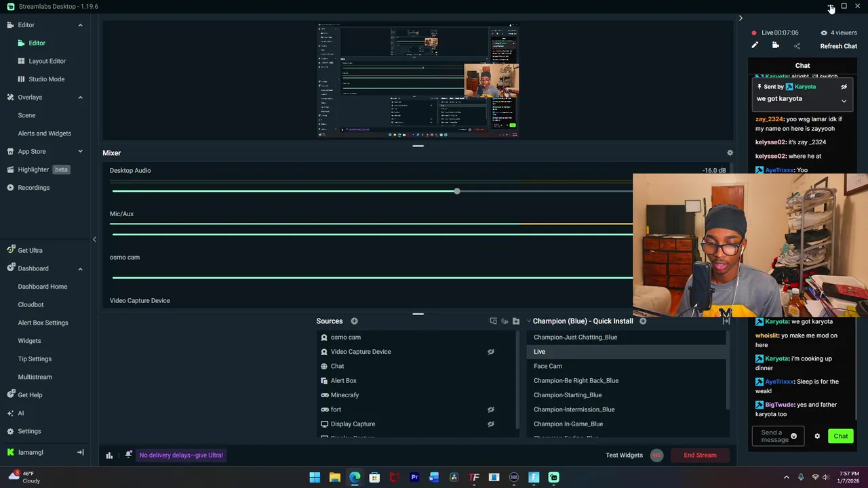Click the osmo cam volume slider
The width and height of the screenshot is (868, 488).
pos(372,278)
